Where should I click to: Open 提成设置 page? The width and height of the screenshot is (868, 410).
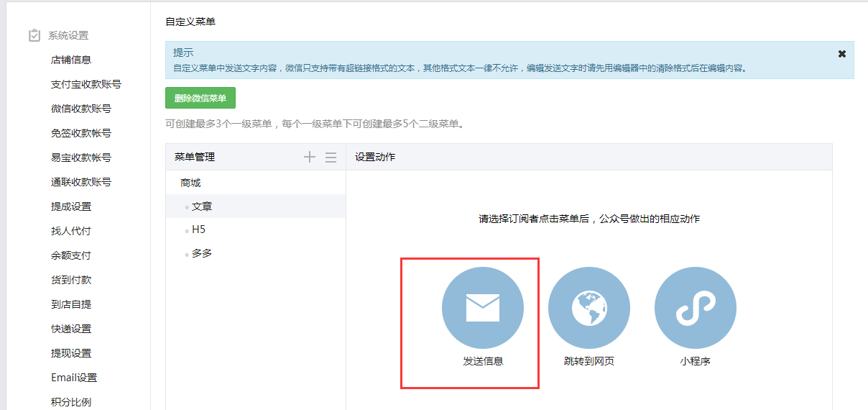pos(71,206)
